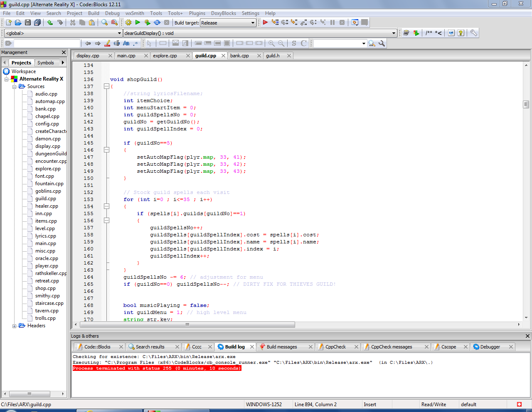Viewport: 532px width, 412px height.
Task: Open a file using the folder icon
Action: (x=18, y=22)
